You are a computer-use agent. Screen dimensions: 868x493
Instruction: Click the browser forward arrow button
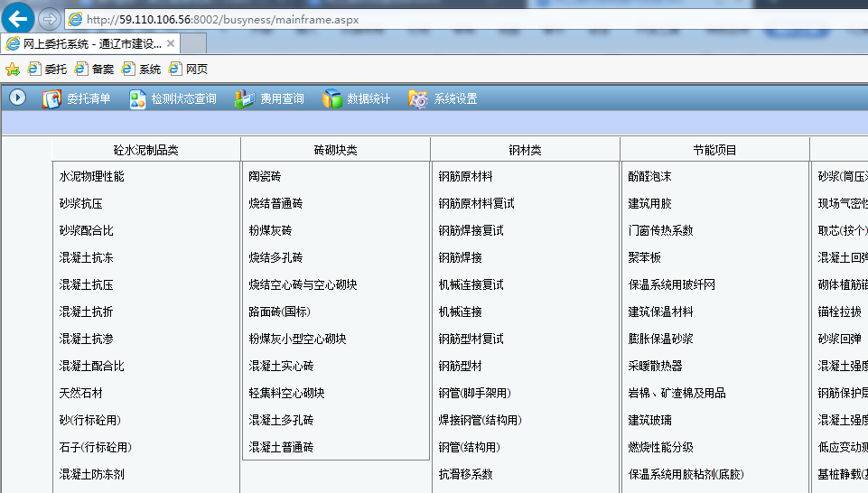pyautogui.click(x=49, y=19)
